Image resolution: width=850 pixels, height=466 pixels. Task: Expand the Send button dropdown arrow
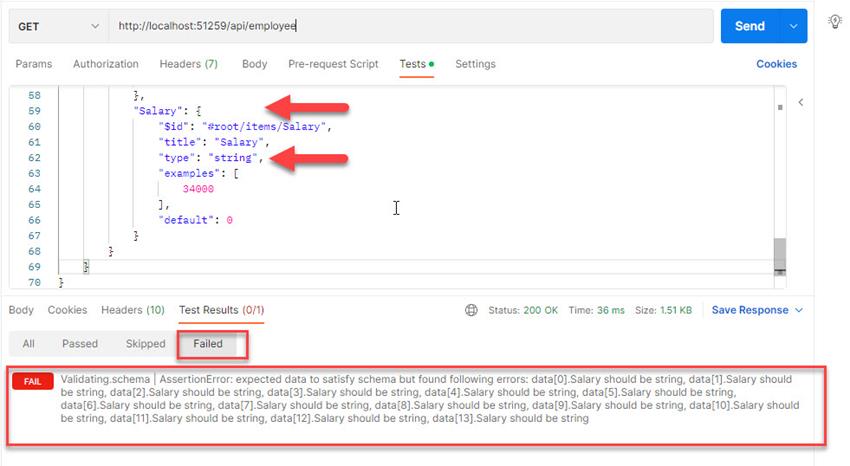pos(793,26)
